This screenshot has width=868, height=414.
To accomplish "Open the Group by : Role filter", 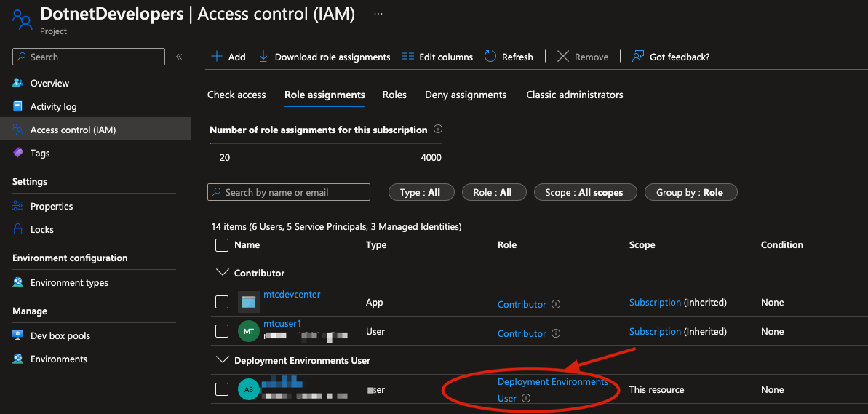I will [x=690, y=192].
